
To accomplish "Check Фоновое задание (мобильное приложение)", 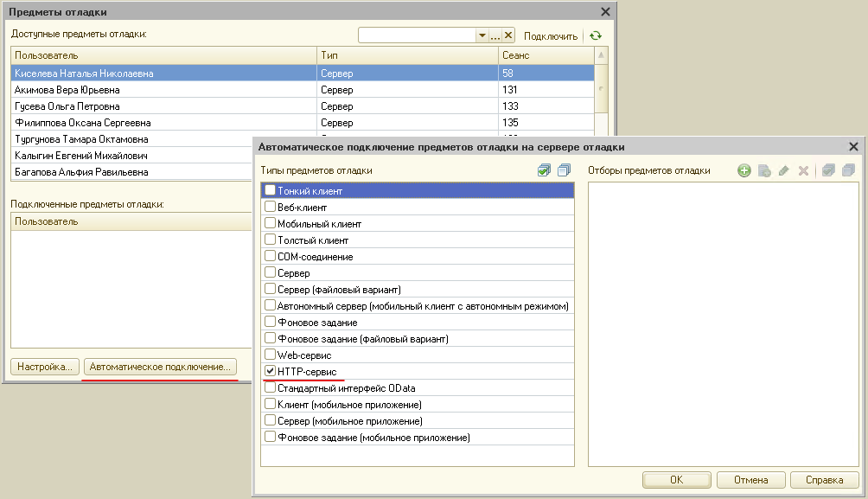I will click(270, 437).
